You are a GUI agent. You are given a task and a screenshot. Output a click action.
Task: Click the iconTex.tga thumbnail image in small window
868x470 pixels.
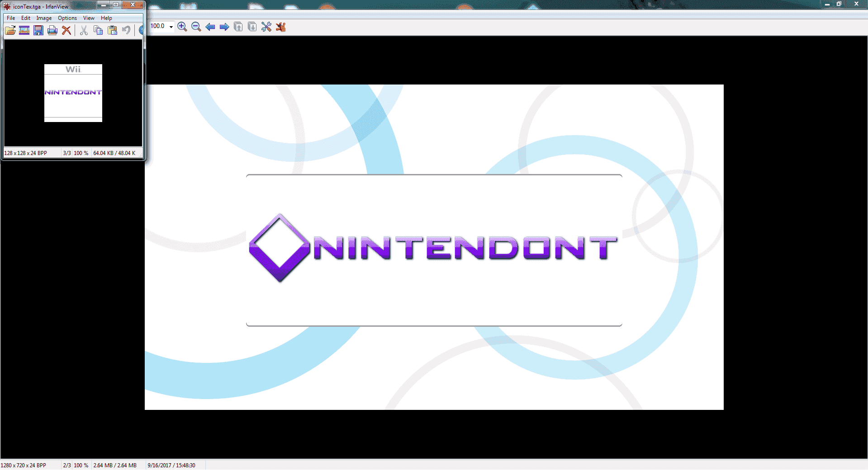[x=73, y=93]
